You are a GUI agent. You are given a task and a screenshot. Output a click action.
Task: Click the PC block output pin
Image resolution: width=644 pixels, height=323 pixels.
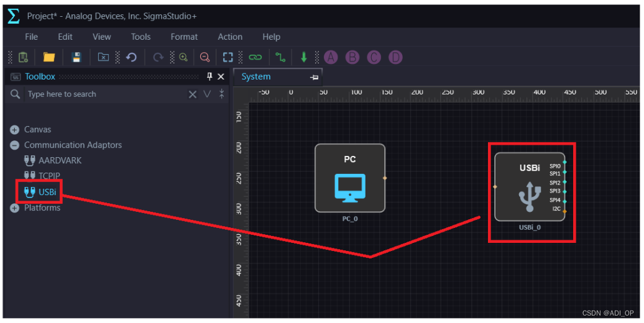point(385,178)
